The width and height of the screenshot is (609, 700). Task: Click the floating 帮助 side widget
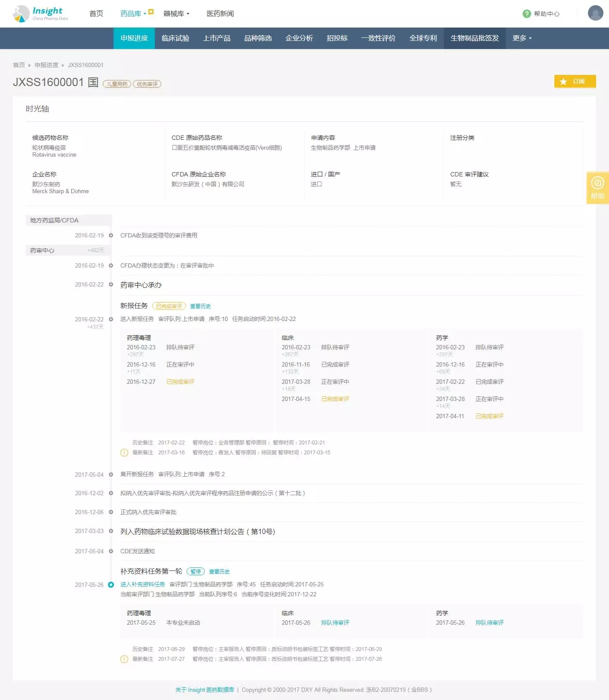pyautogui.click(x=597, y=188)
